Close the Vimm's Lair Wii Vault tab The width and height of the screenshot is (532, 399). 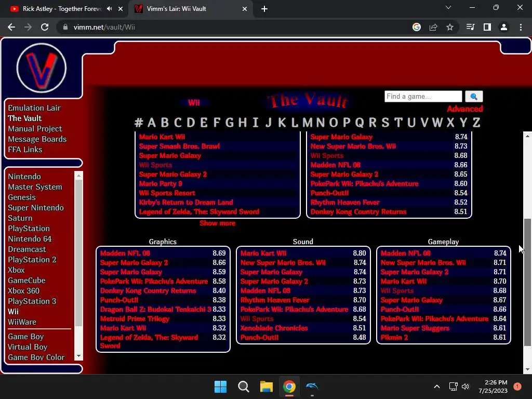[x=245, y=9]
